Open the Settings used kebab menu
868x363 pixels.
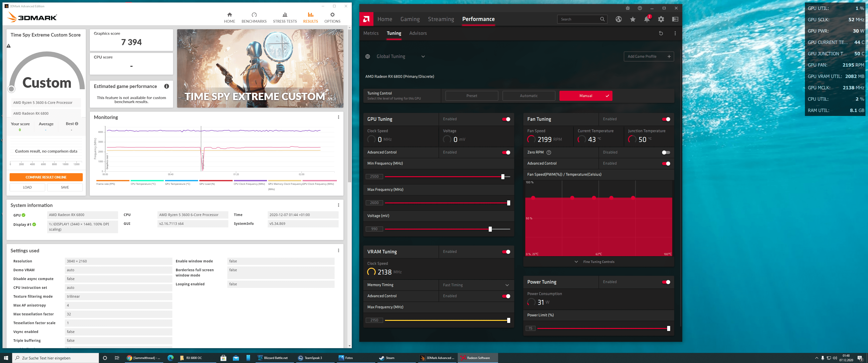tap(338, 251)
